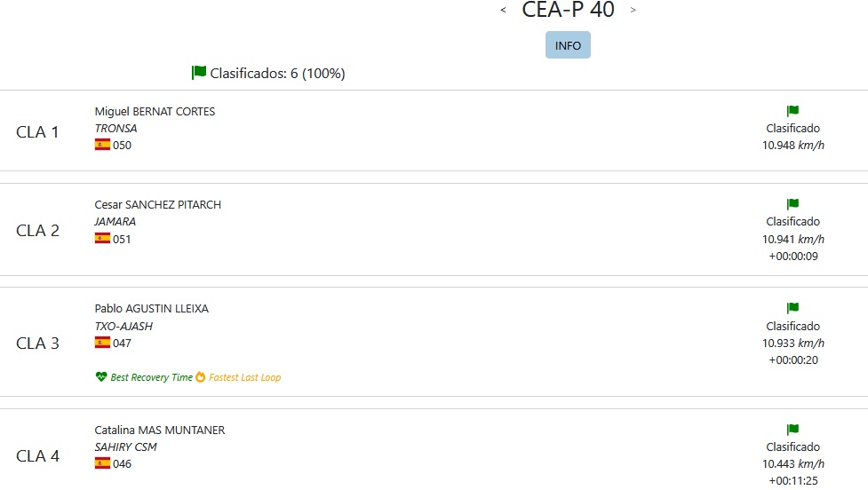Click green flag icon for CLA 2
This screenshot has width=868, height=490.
792,204
